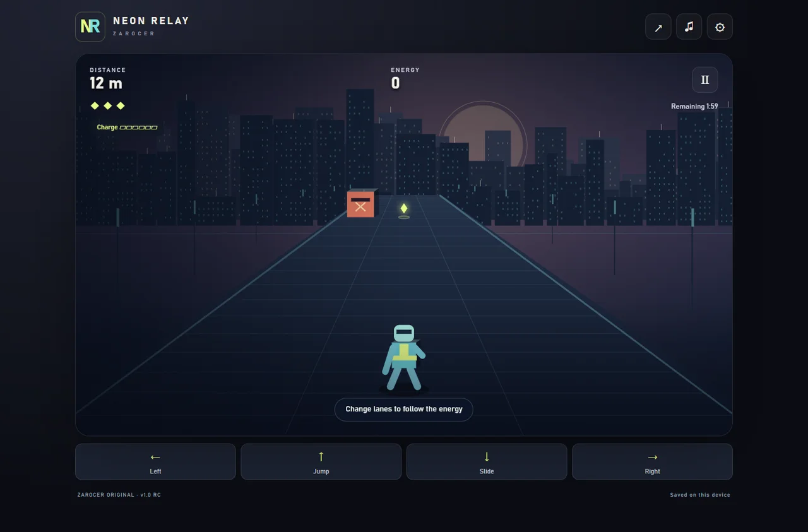Tap the Jump button
This screenshot has width=808, height=532.
(321, 462)
